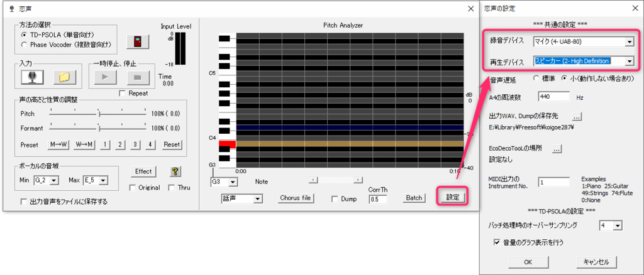Toggle the Dump checkbox
This screenshot has width=644, height=275.
coord(335,199)
